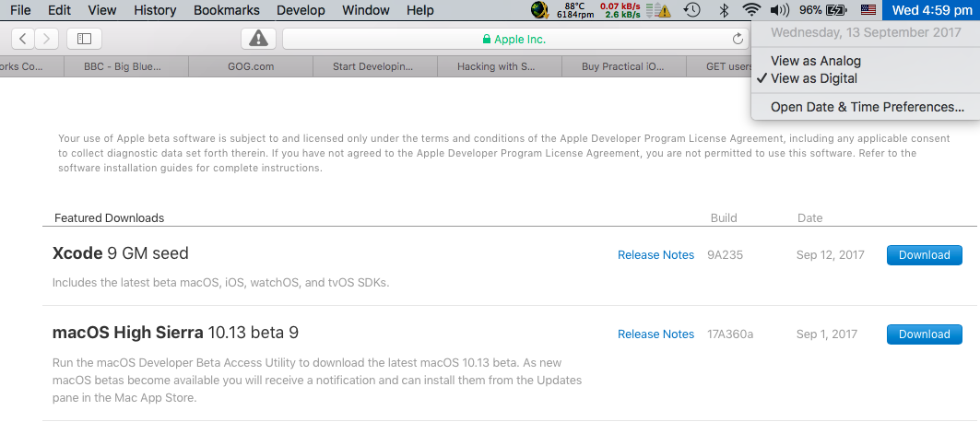Switch to GET users tab
The height and width of the screenshot is (422, 980).
719,66
